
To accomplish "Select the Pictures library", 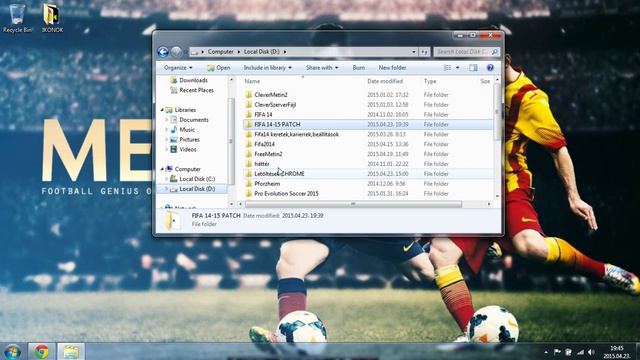I will click(189, 140).
